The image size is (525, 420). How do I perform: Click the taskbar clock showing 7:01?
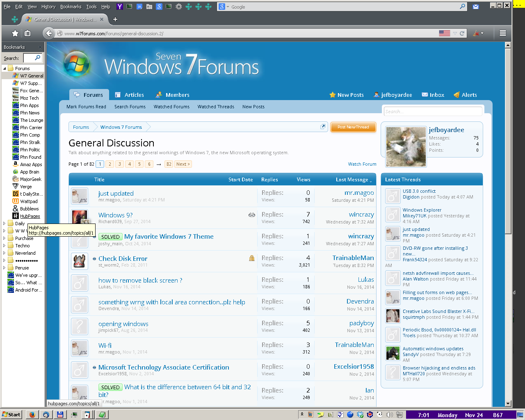click(x=424, y=415)
